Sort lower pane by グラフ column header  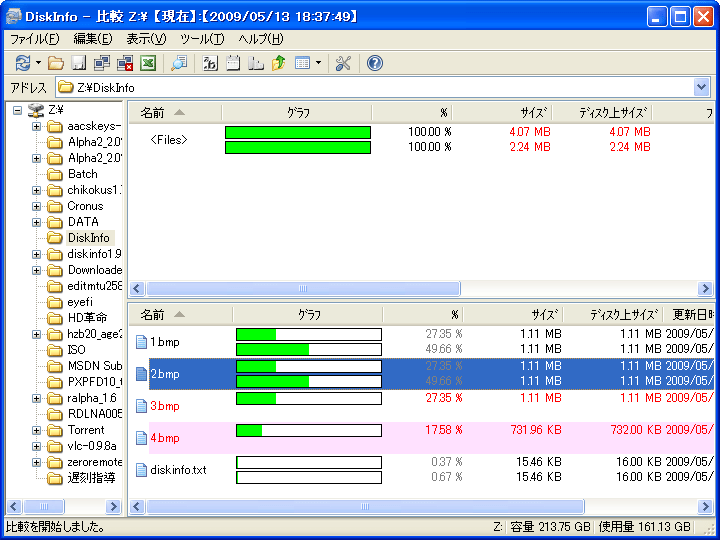pyautogui.click(x=308, y=315)
